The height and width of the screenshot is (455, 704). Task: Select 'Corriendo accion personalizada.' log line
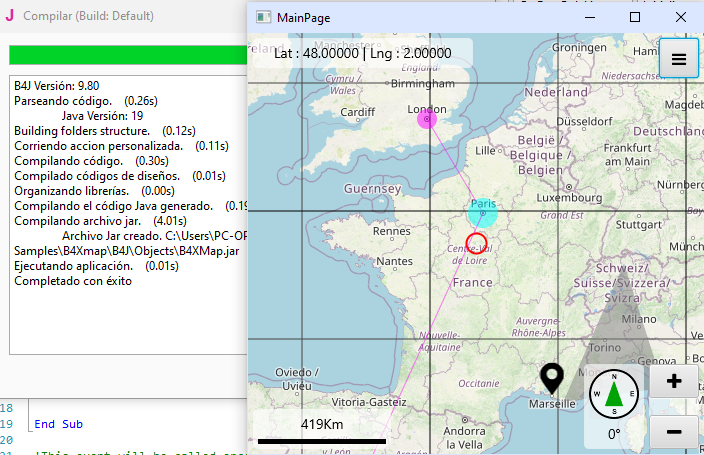(x=121, y=146)
